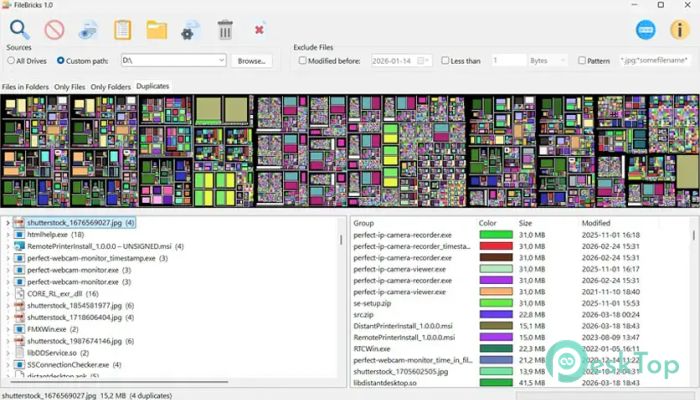Click the blue swatch in the src.zip row
The width and height of the screenshot is (700, 400).
point(496,314)
